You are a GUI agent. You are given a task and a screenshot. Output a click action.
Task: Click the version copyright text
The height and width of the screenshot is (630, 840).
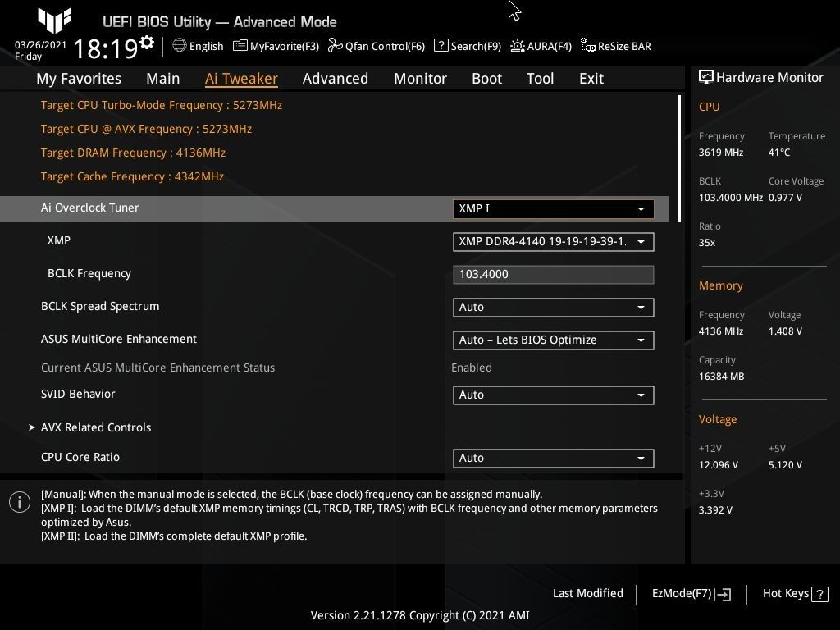coord(420,615)
